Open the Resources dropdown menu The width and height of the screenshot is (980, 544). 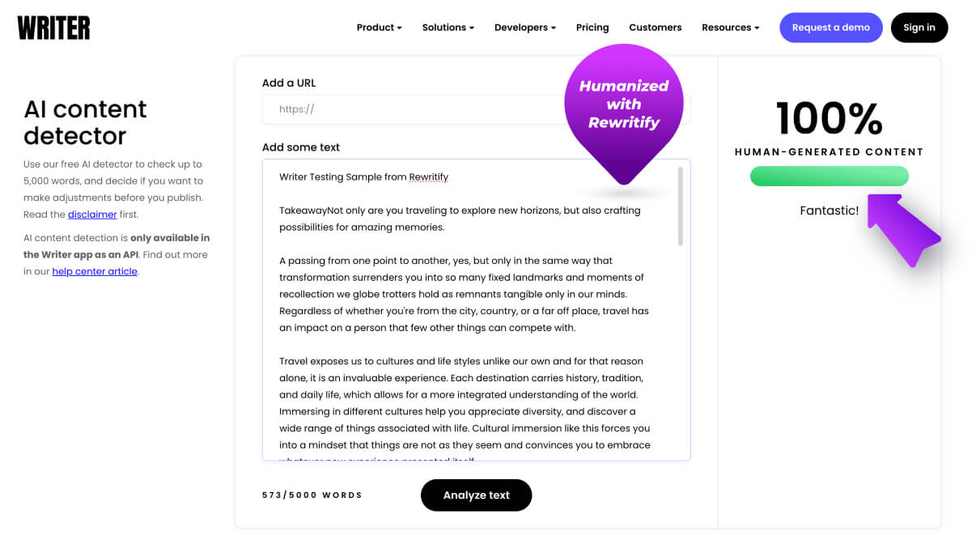(729, 27)
